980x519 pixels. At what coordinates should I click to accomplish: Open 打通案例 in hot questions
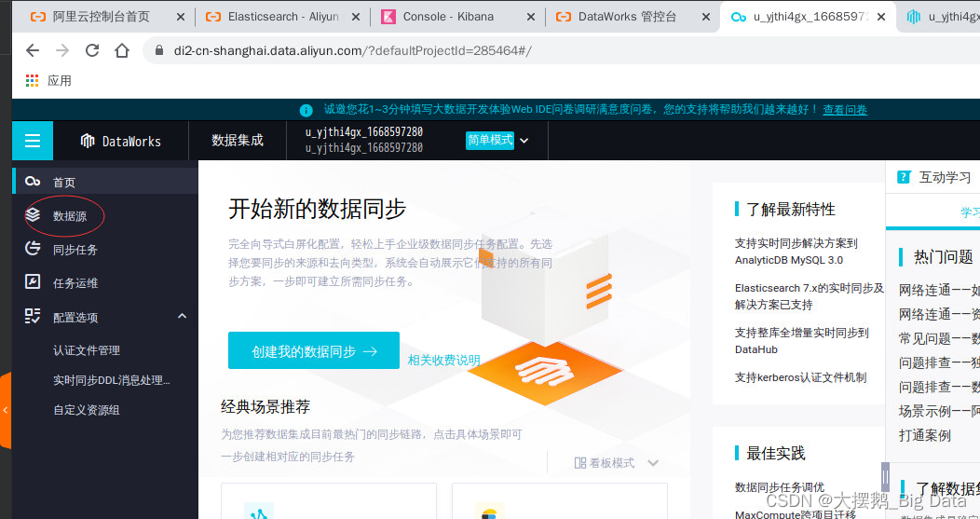click(925, 435)
